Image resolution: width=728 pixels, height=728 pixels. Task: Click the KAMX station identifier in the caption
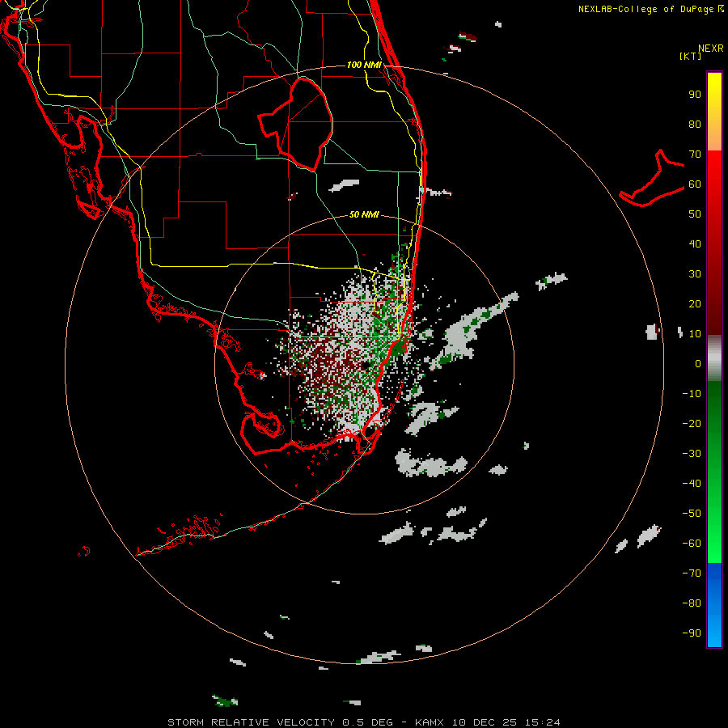click(430, 722)
